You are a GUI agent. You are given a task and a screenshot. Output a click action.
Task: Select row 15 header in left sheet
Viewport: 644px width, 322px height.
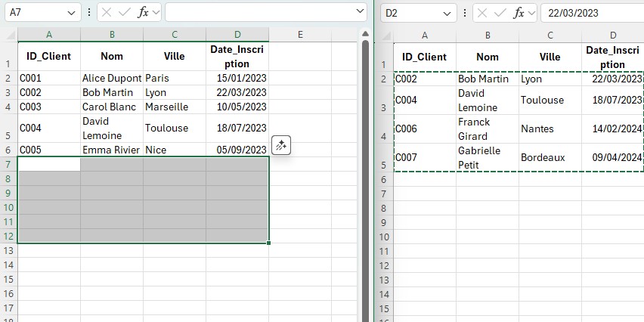(8, 279)
